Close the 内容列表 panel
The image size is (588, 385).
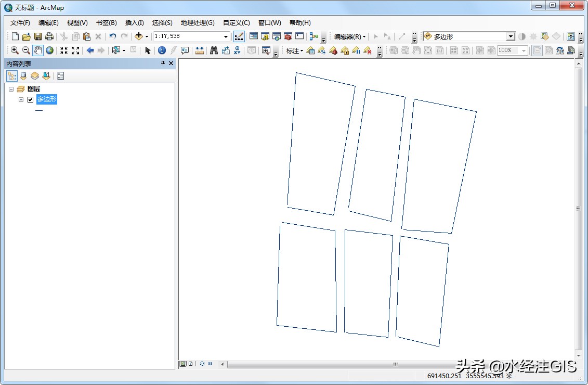pos(171,63)
